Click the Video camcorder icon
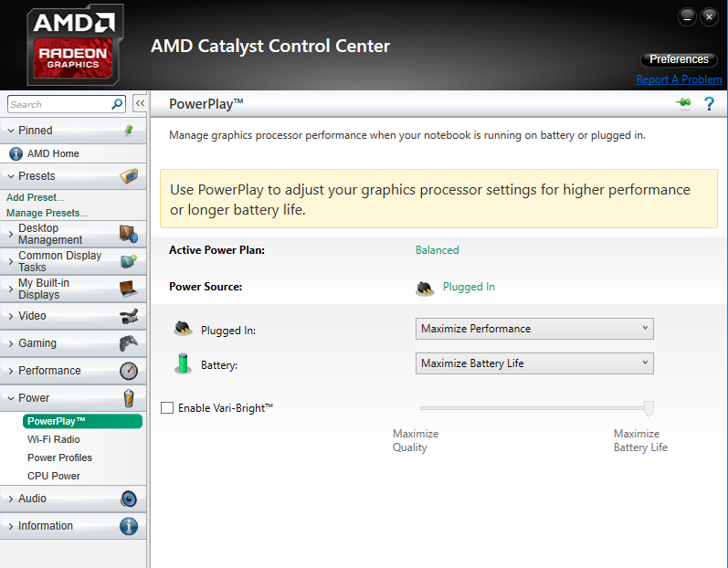728x568 pixels. pos(129,316)
